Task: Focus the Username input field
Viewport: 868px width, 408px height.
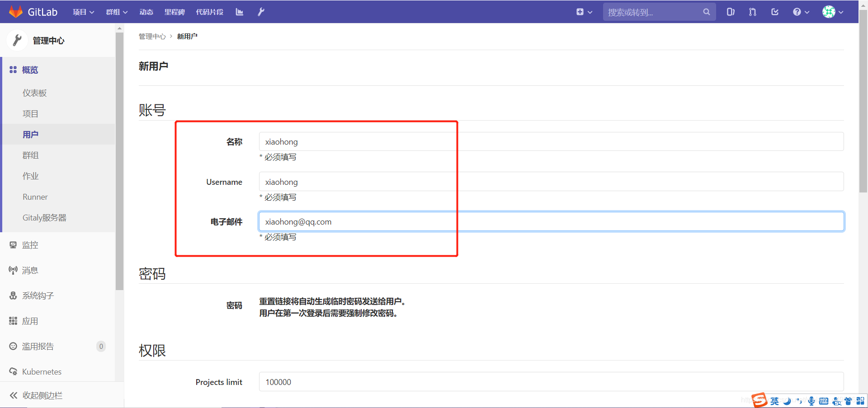Action: pos(551,182)
